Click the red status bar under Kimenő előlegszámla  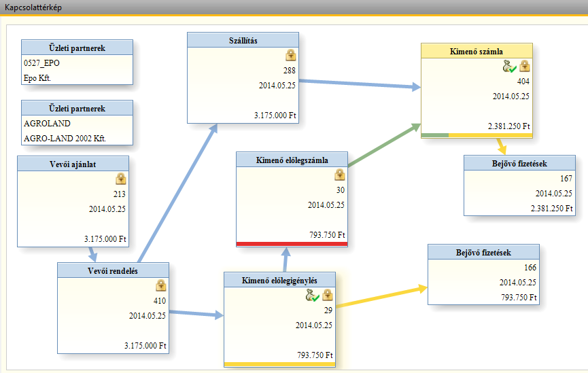(292, 244)
